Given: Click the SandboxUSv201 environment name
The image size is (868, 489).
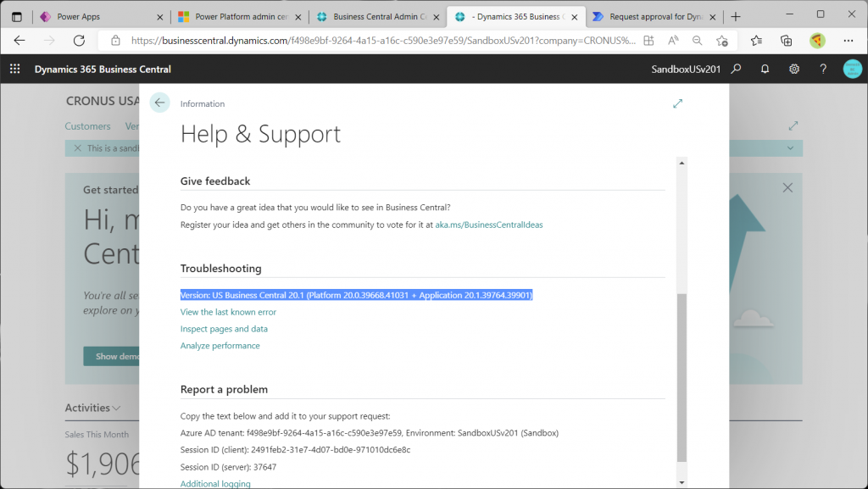Looking at the screenshot, I should (686, 69).
